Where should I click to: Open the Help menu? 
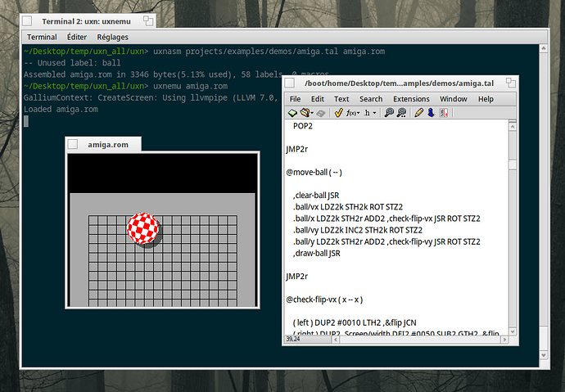[486, 99]
